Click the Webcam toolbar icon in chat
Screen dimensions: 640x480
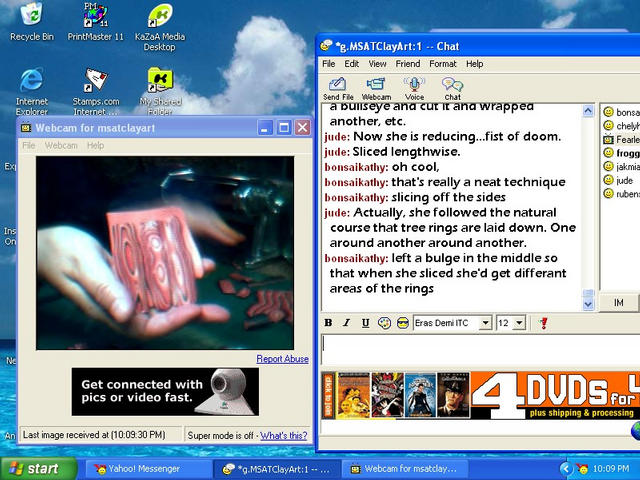tap(376, 88)
